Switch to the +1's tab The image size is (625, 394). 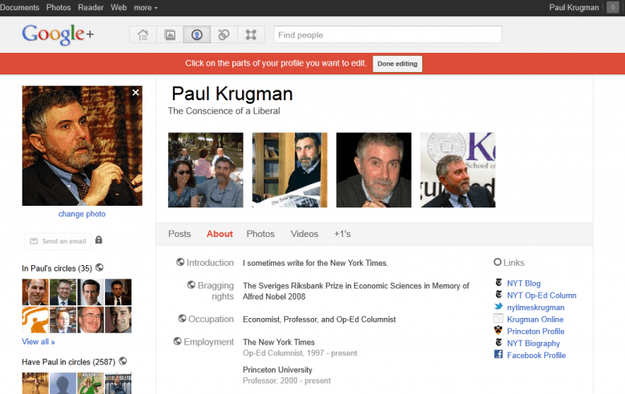342,234
